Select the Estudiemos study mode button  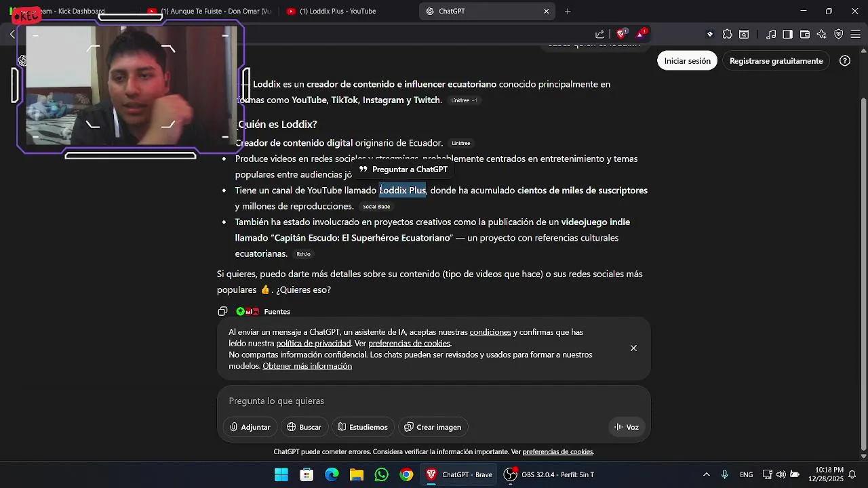click(363, 427)
